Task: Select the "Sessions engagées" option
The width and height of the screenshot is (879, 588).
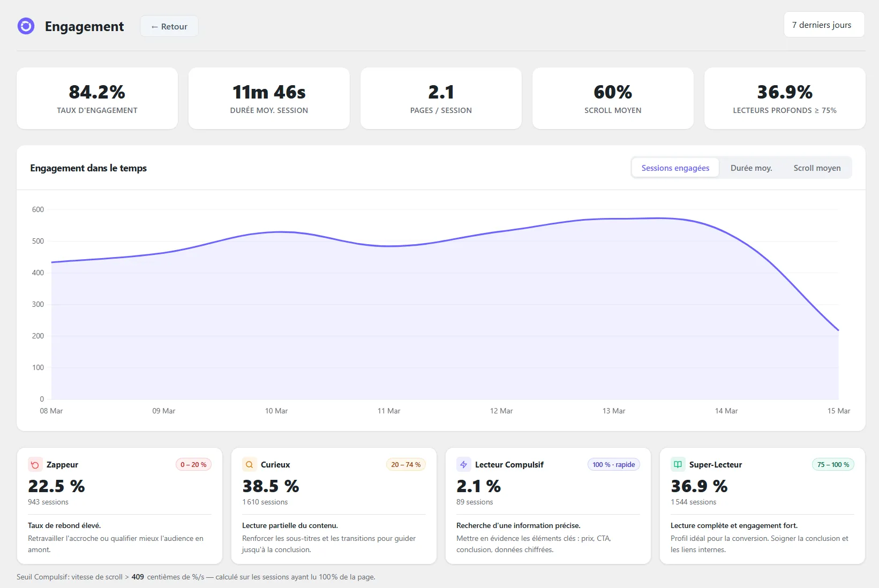Action: tap(675, 168)
